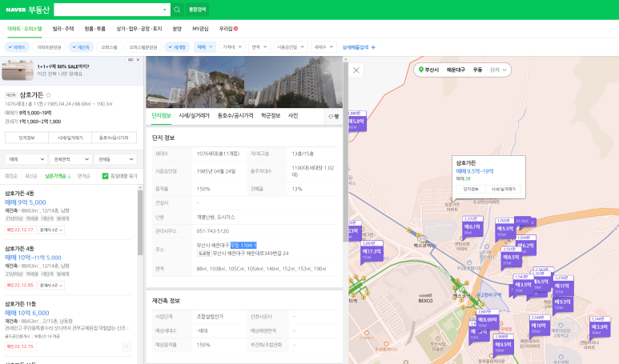Click the 동호수/공시가격 button in left panel
619x364 pixels.
coord(114,138)
